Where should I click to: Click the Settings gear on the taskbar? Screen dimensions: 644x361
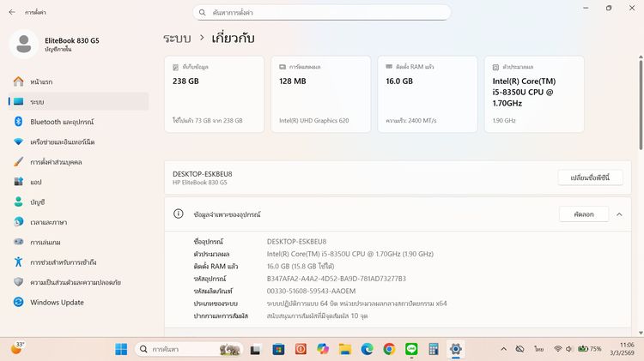coord(455,349)
